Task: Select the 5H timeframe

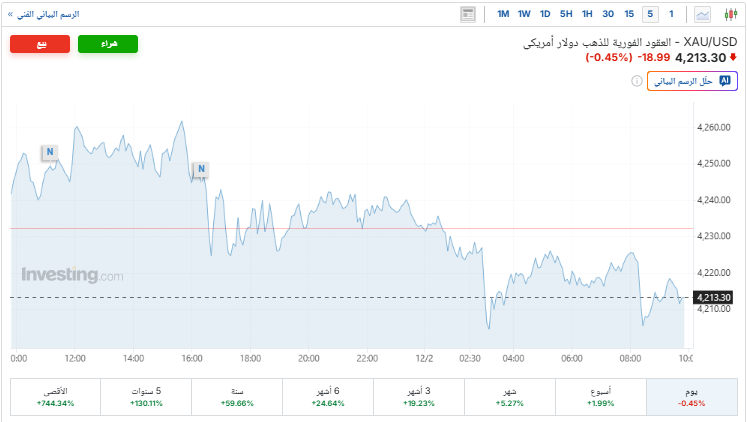Action: click(x=566, y=14)
